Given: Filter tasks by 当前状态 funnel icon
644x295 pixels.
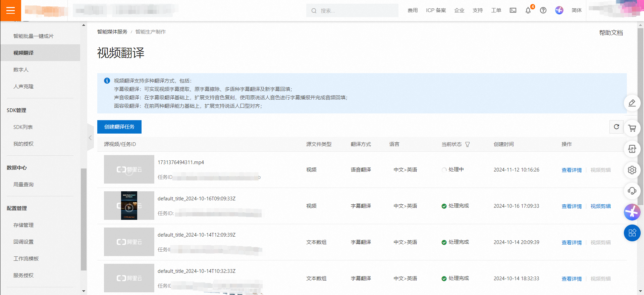Looking at the screenshot, I should [467, 144].
